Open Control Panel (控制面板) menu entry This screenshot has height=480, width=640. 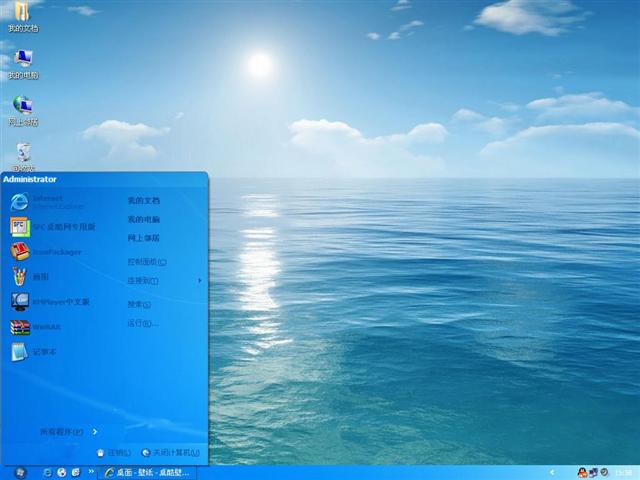pyautogui.click(x=147, y=262)
